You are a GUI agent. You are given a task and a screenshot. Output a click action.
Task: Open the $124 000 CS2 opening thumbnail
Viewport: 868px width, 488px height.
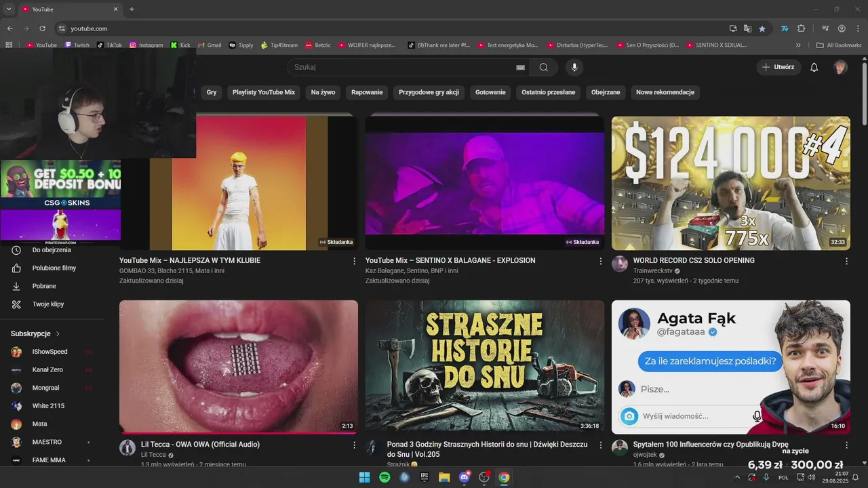click(730, 183)
